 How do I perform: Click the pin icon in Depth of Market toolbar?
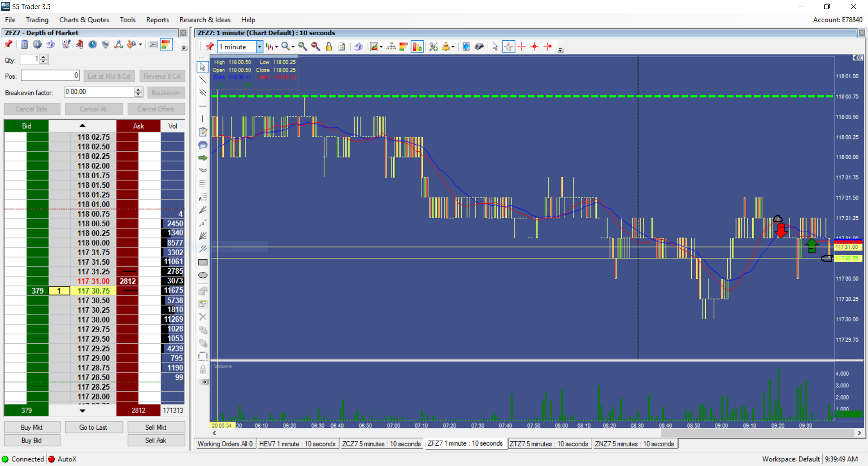click(x=9, y=44)
